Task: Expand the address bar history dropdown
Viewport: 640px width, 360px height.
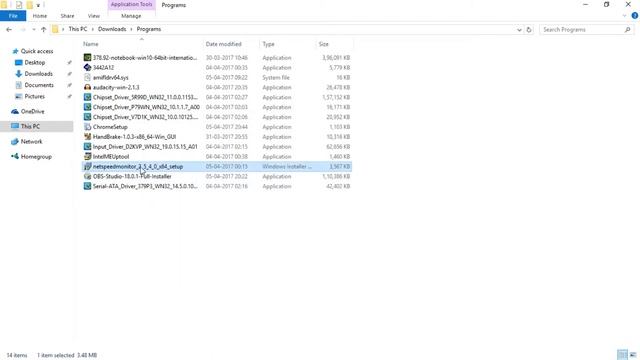Action: 519,29
